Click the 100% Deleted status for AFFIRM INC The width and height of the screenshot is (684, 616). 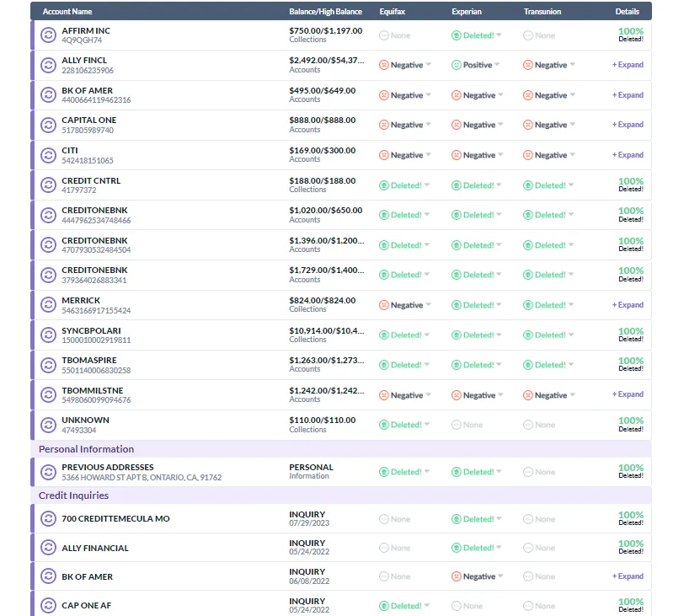(x=631, y=35)
